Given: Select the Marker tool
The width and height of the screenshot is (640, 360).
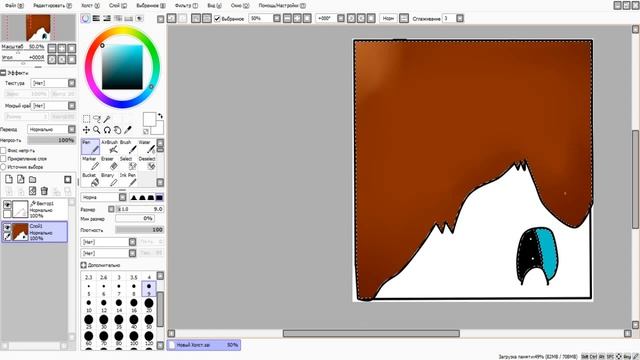Looking at the screenshot, I should pos(90,163).
